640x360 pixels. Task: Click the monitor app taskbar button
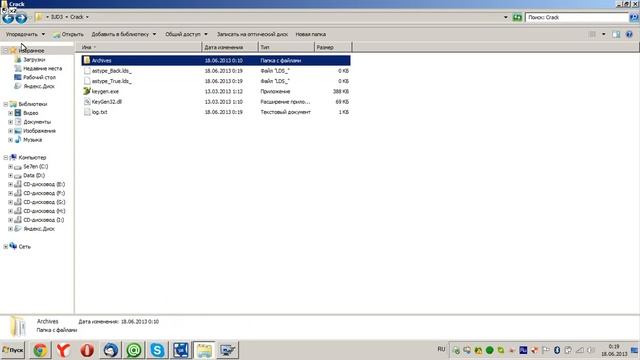pyautogui.click(x=227, y=350)
